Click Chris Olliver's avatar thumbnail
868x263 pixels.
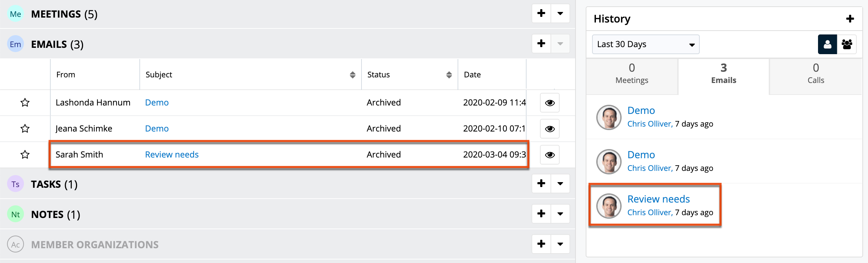point(609,117)
